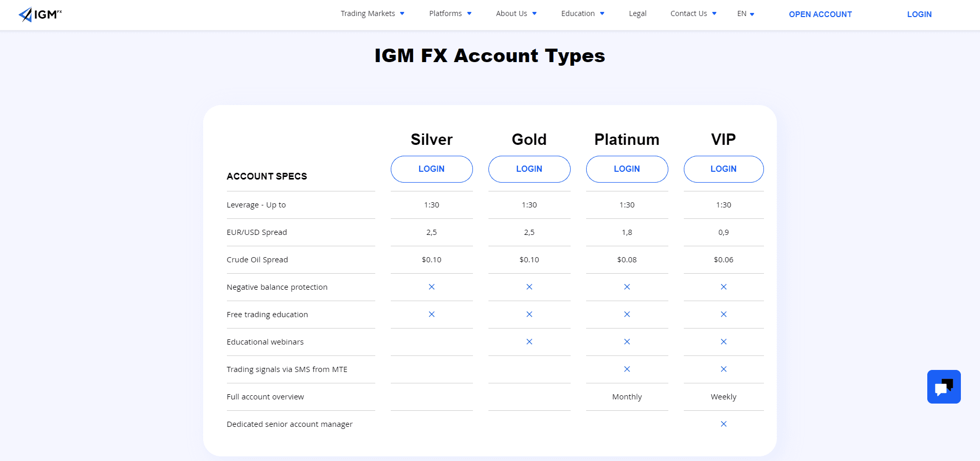Click the Negative balance protection label
The height and width of the screenshot is (461, 980).
point(277,287)
